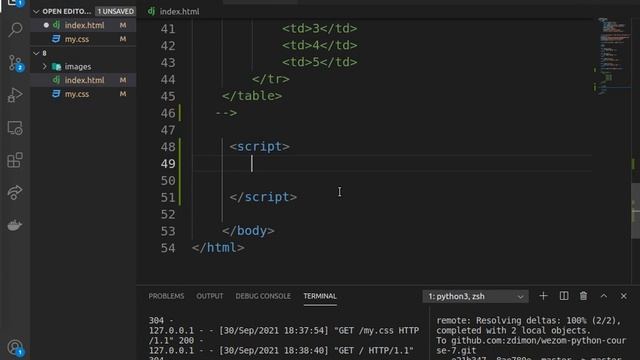
Task: Open index.html in folder 8 tree
Action: point(84,80)
